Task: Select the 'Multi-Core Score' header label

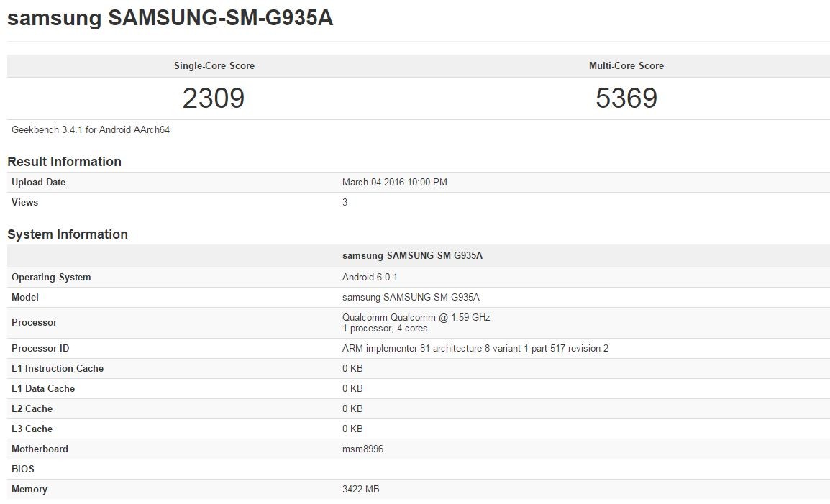Action: [x=626, y=65]
